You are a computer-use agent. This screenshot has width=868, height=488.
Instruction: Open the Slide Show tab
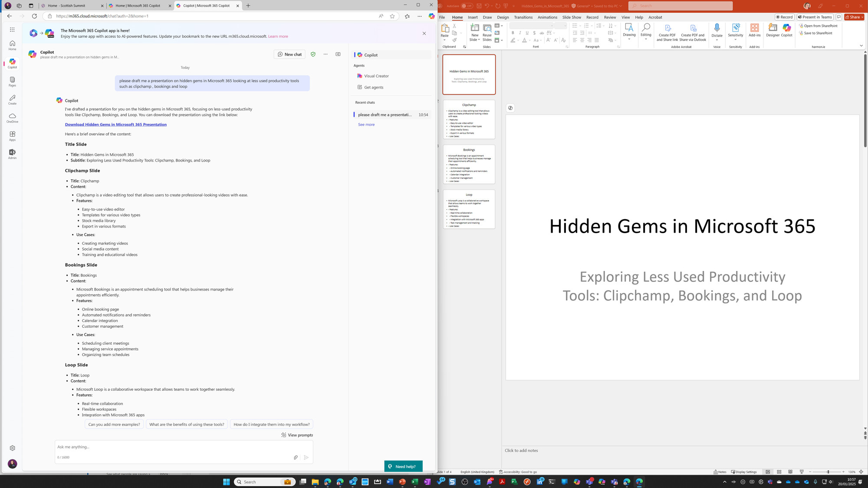pos(572,17)
